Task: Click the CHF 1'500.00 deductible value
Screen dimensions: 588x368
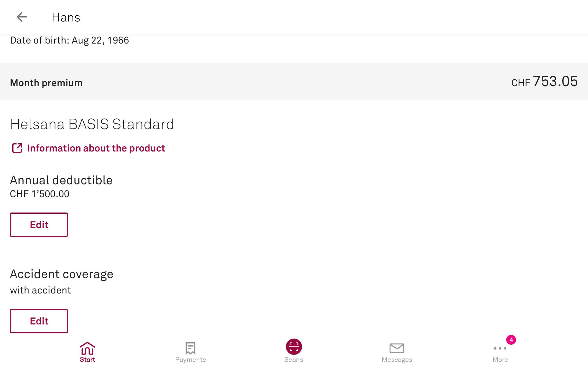Action: point(40,194)
